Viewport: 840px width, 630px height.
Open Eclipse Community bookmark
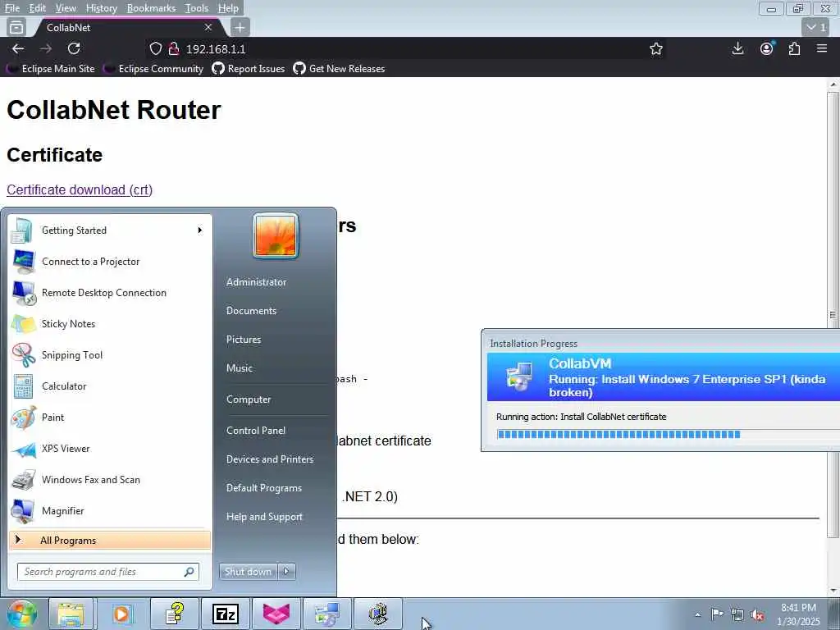[154, 69]
